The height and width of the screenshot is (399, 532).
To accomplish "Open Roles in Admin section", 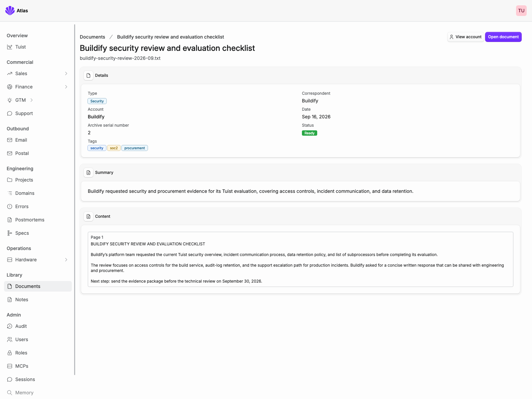I will [x=38, y=353].
